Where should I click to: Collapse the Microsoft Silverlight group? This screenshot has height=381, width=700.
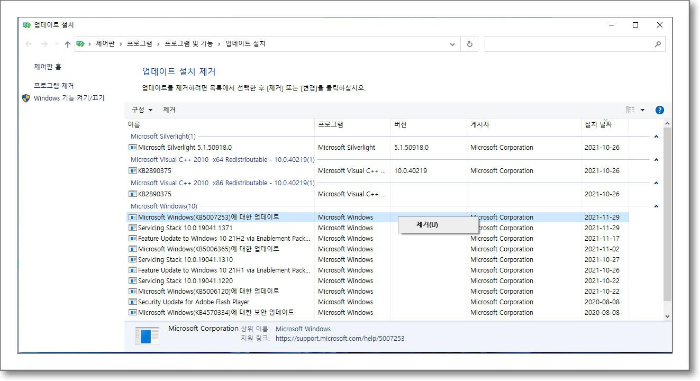656,137
